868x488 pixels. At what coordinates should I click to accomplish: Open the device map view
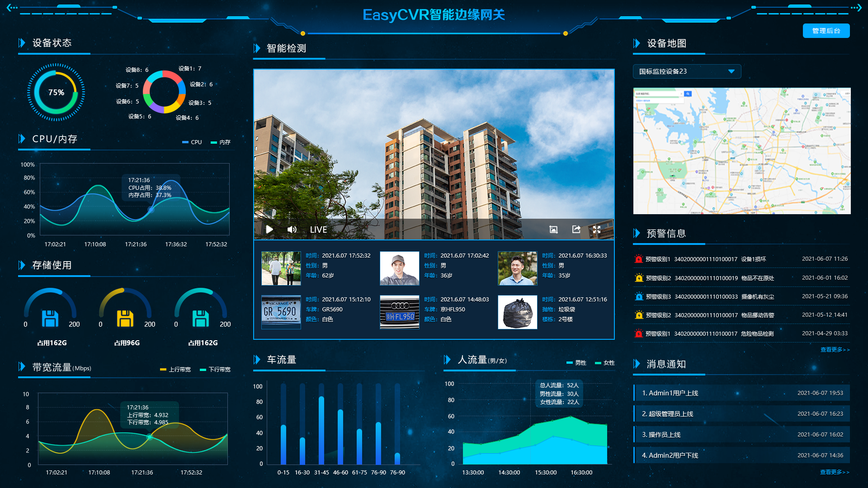point(742,151)
